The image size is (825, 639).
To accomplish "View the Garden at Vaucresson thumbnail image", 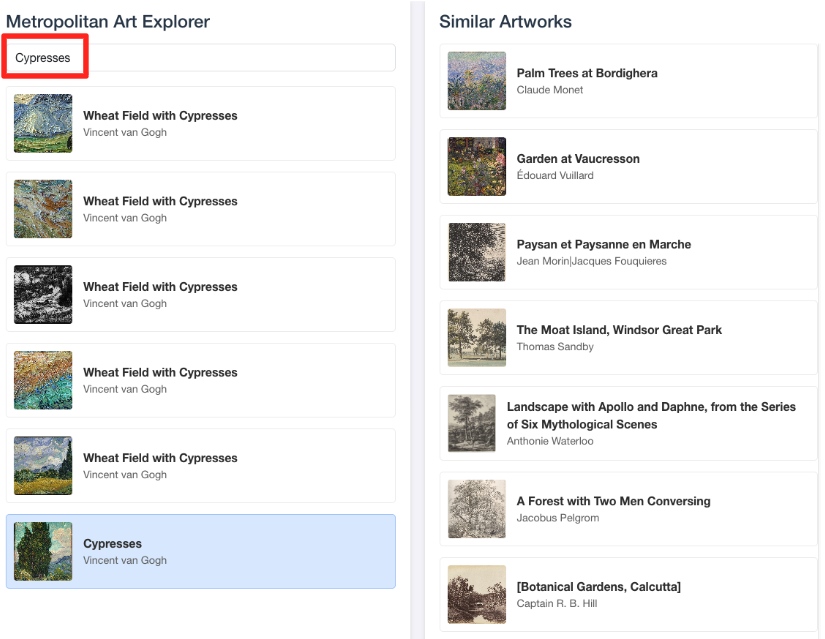I will click(477, 166).
